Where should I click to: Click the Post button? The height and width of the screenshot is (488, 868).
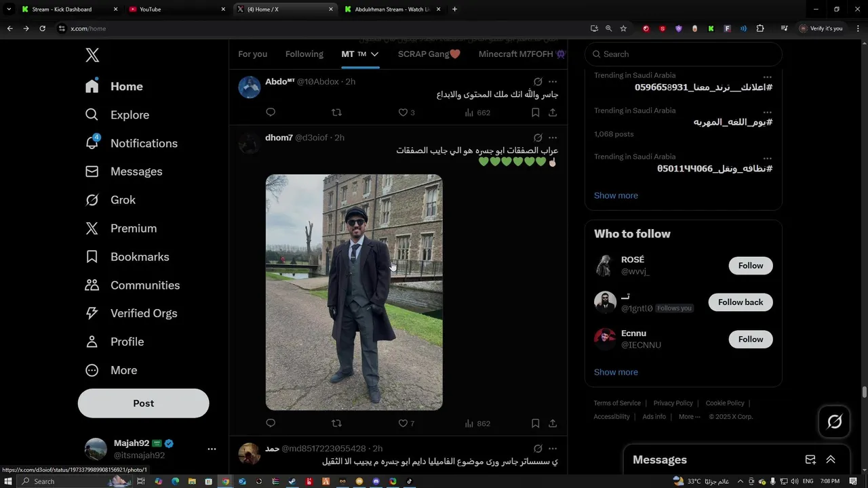pyautogui.click(x=144, y=403)
